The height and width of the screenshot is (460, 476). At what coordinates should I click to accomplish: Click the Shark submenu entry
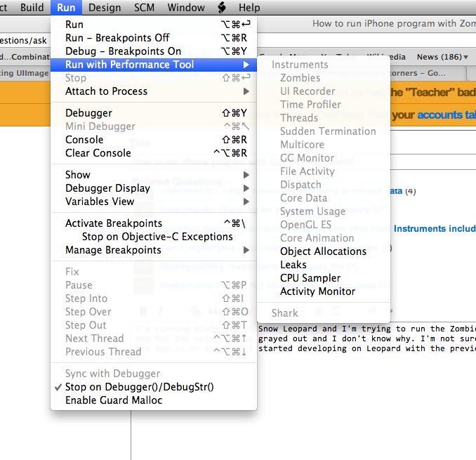324,313
